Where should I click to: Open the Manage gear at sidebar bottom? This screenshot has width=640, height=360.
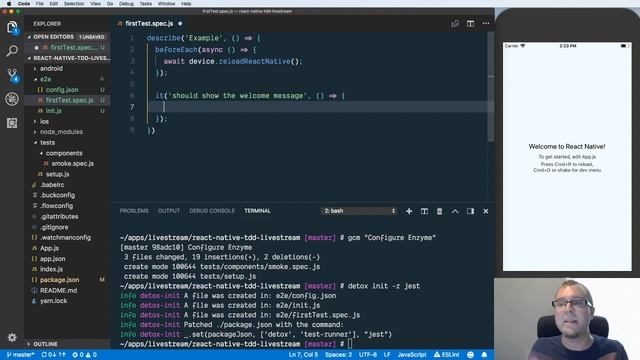[12, 338]
